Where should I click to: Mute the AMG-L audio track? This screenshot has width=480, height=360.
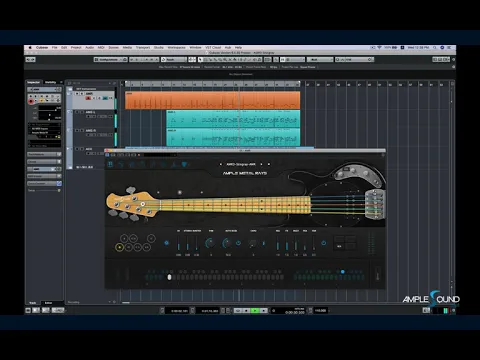[x=77, y=112]
